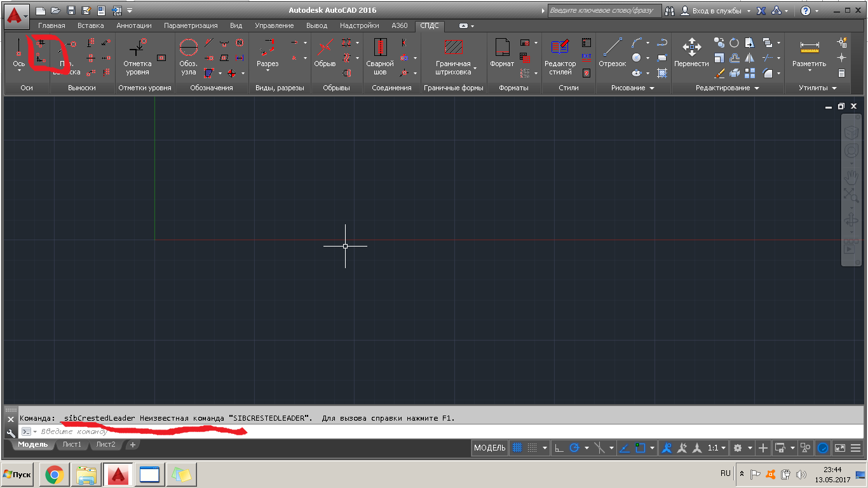Viewport: 868px width, 488px height.
Task: Close the command line with X button
Action: pyautogui.click(x=11, y=419)
